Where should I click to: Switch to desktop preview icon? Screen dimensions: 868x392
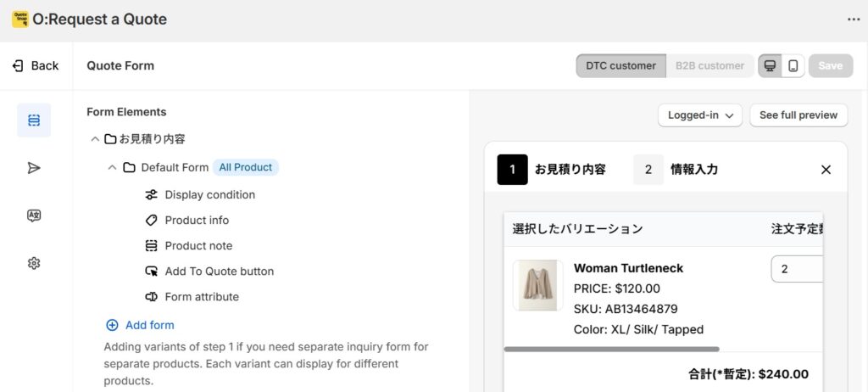(770, 65)
